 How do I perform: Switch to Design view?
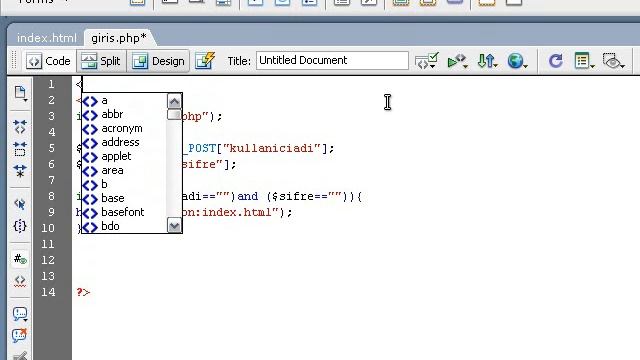point(158,61)
